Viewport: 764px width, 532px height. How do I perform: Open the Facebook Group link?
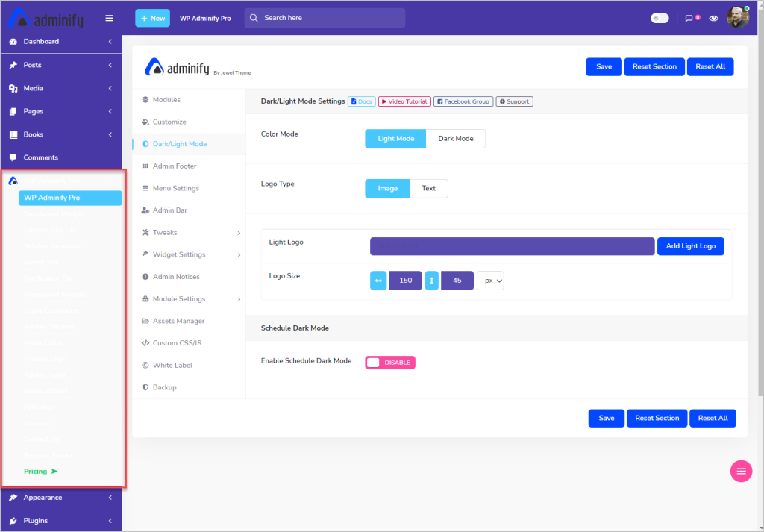click(463, 101)
